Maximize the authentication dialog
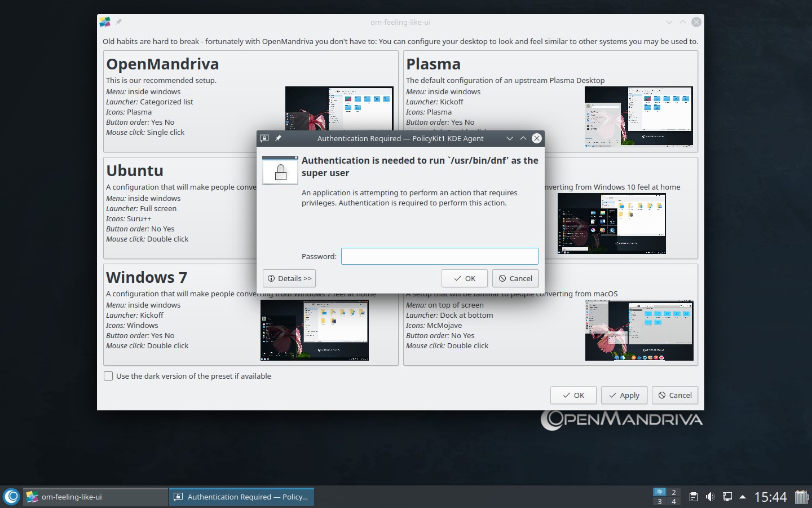Image resolution: width=812 pixels, height=508 pixels. 523,138
